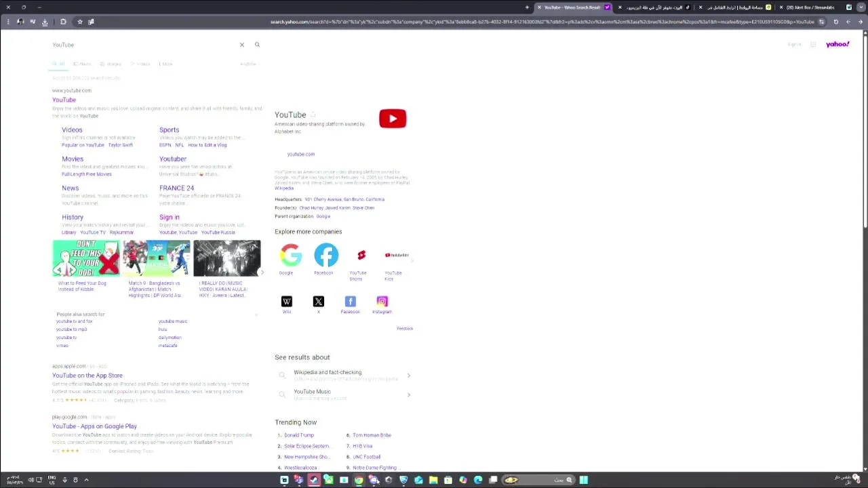868x488 pixels.
Task: Close the YouTube - Yahoo Search Result tab
Action: pos(539,7)
